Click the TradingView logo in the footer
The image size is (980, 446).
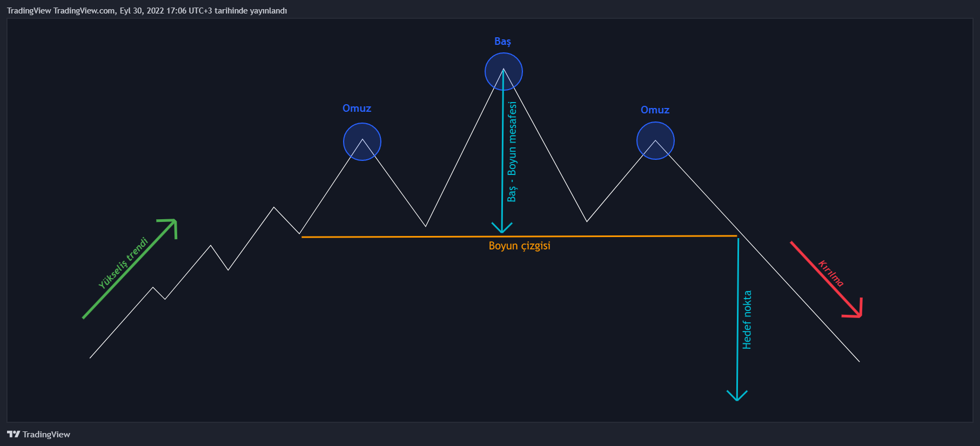pos(38,434)
